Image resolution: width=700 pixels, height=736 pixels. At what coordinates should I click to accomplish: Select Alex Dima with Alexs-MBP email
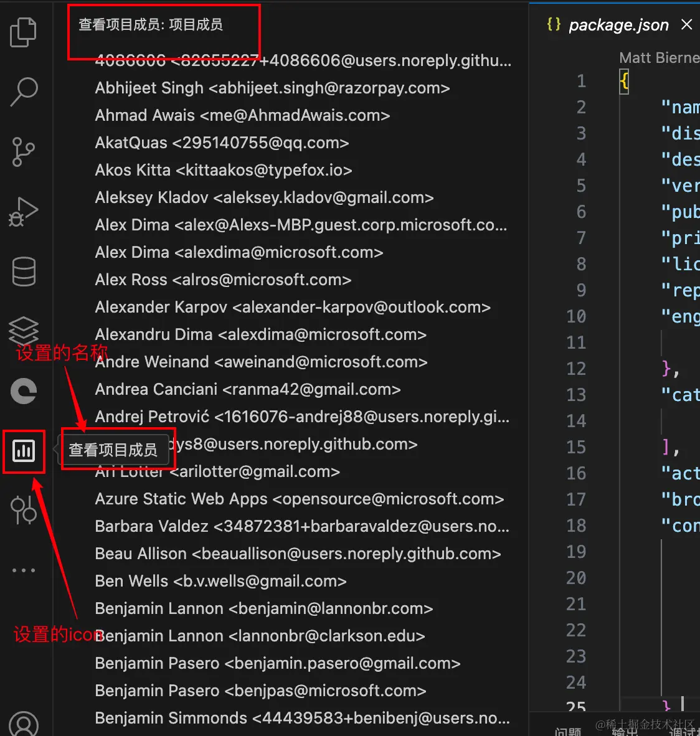coord(301,224)
